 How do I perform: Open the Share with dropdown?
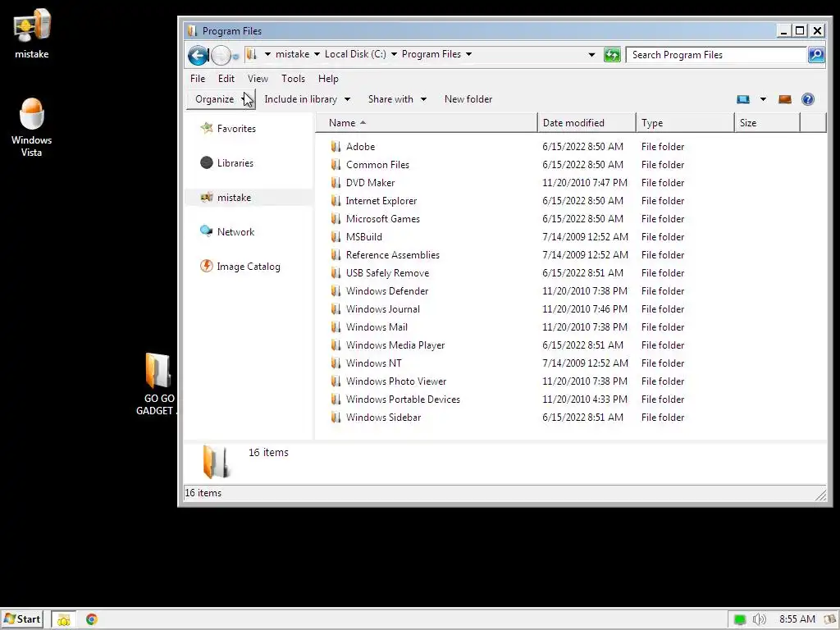[x=397, y=99]
